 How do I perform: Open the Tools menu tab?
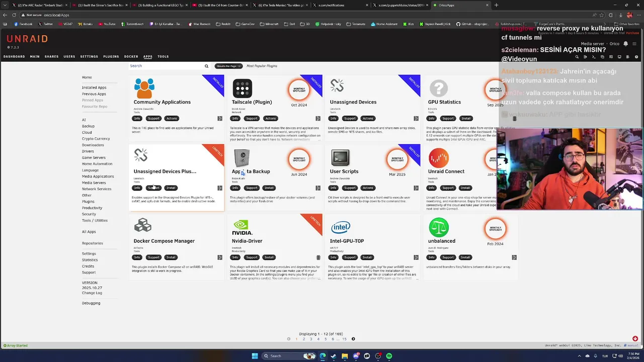tap(163, 56)
